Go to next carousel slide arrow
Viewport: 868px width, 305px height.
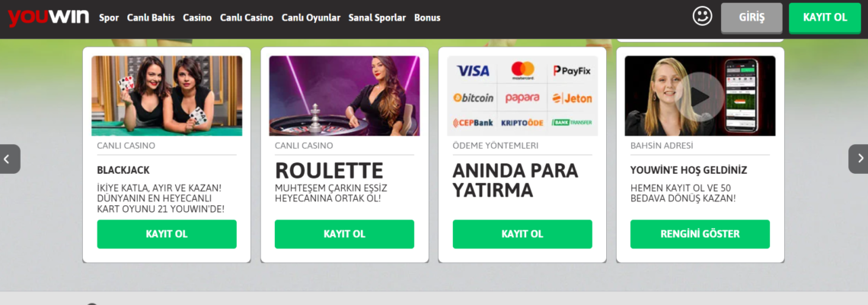pos(858,159)
